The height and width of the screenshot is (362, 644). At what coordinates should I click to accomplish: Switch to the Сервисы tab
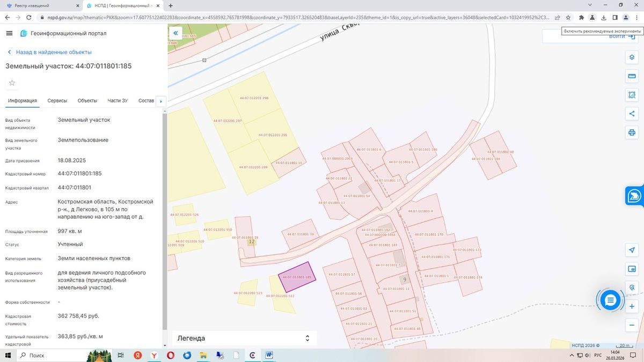(57, 101)
